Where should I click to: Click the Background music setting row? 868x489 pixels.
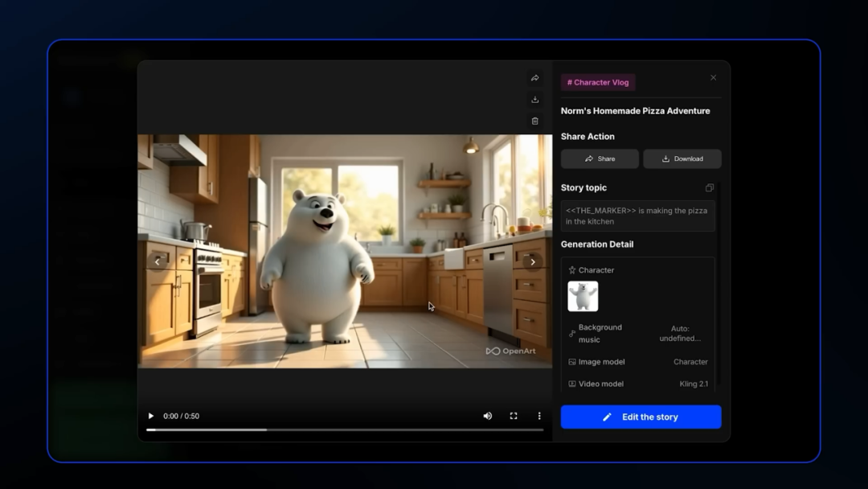[637, 333]
